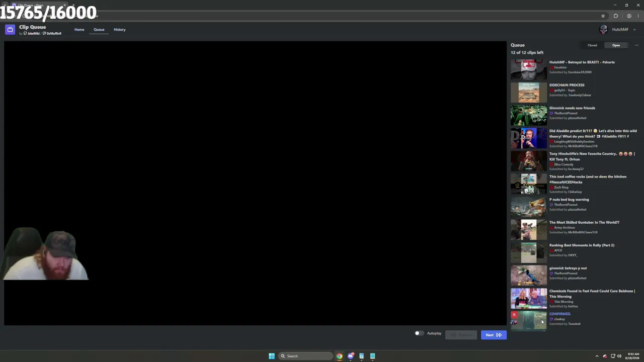Toggle the Autoplay switch
Viewport: 644px width, 362px height.
tap(419, 333)
